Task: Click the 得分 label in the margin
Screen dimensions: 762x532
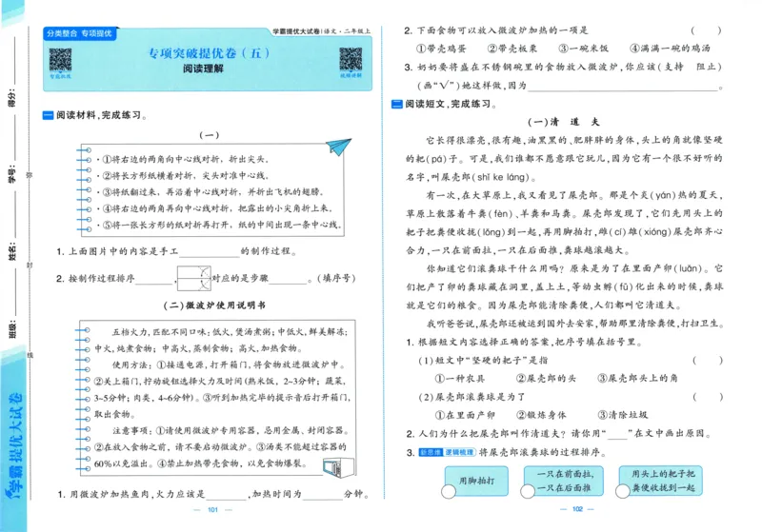Action: click(x=12, y=98)
